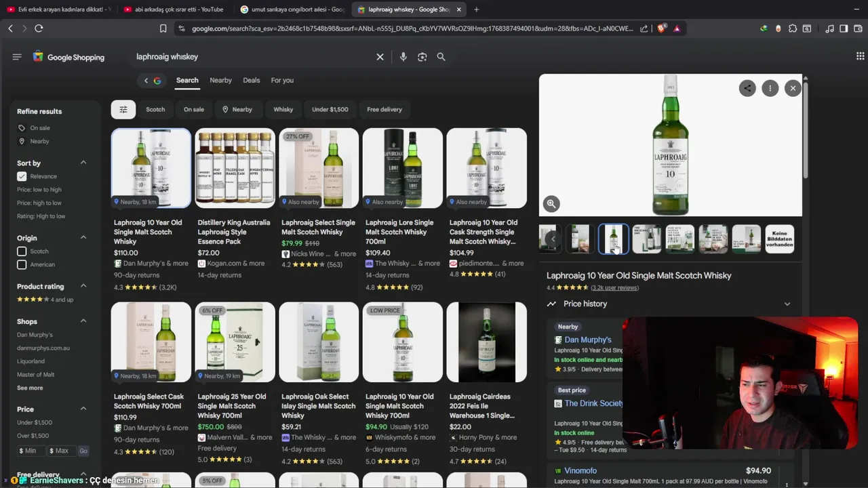
Task: Switch to the For you tab
Action: click(282, 80)
